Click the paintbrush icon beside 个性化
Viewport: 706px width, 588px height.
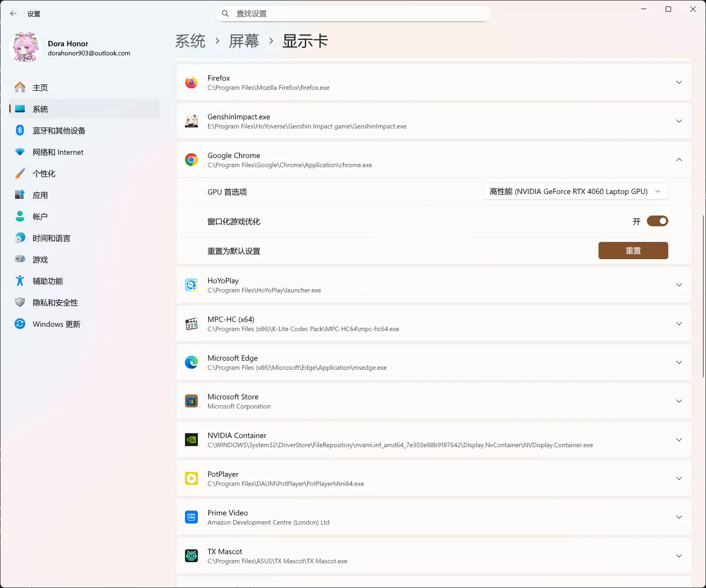20,173
